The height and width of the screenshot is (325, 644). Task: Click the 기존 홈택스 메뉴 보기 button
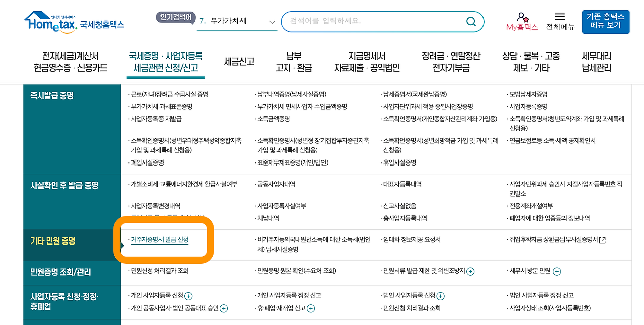(606, 22)
